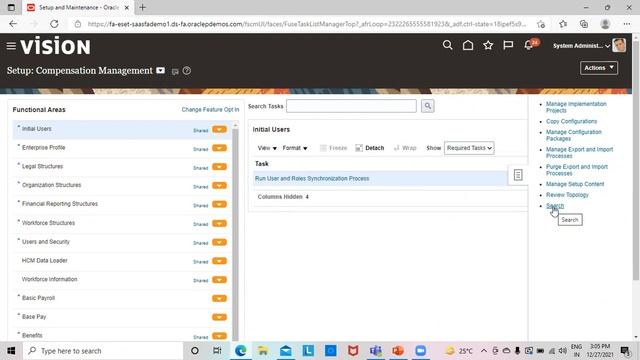Click the help question mark icon
Viewport: 640px width, 360px height.
click(x=187, y=71)
